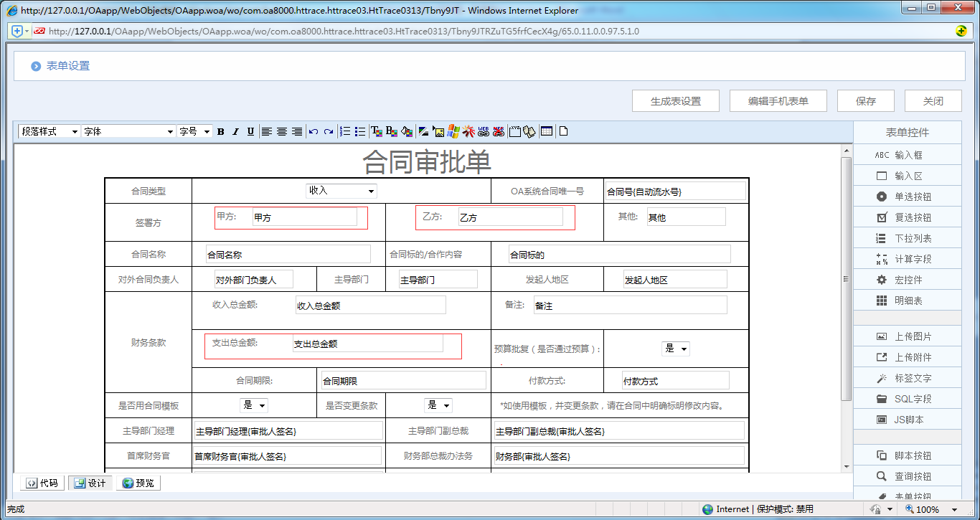Select the 查询按钮 control at the bottom
This screenshot has width=980, height=520.
[x=907, y=476]
